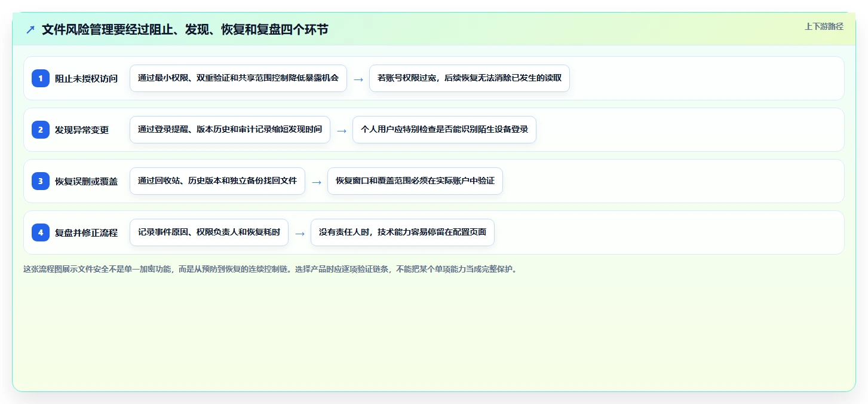Select the step 1 number badge
Screen dimensions: 868x404
(x=41, y=78)
